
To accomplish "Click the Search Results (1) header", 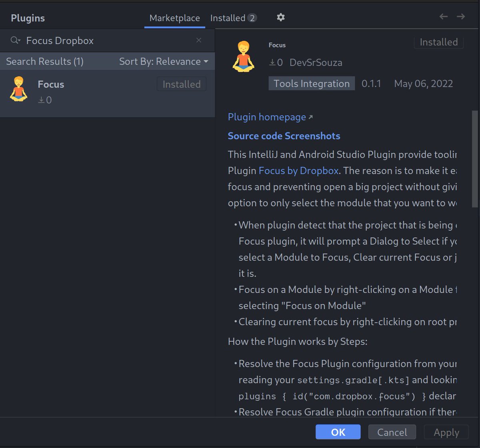I will 45,62.
